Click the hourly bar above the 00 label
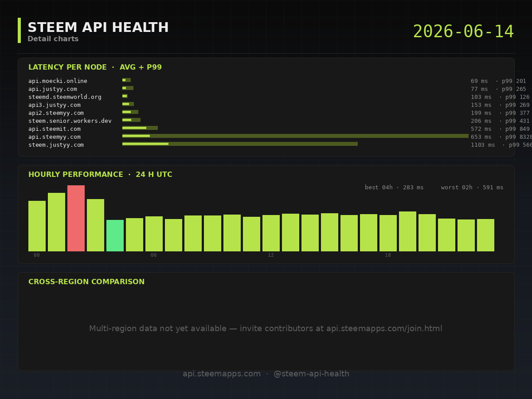 [37, 226]
